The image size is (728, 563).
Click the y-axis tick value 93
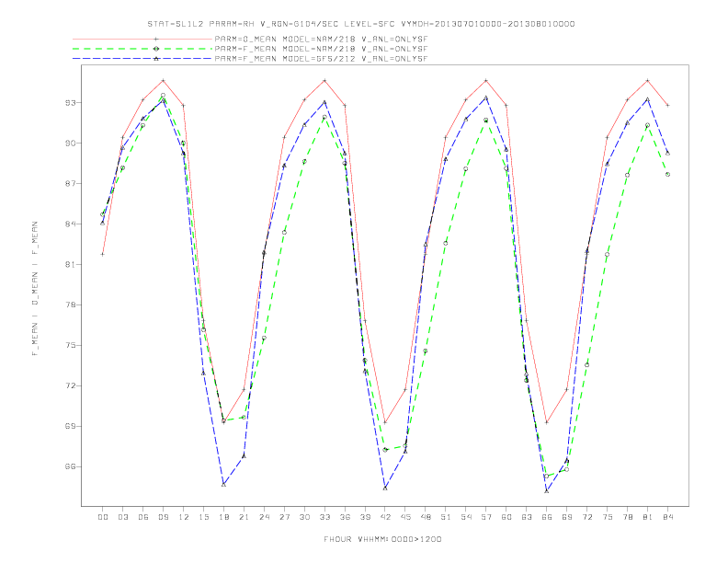pyautogui.click(x=70, y=103)
